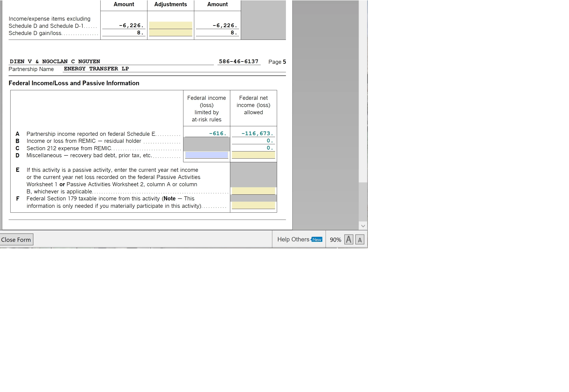Click the smaller A decrease text size icon
Screen dimensions: 569x392
[360, 240]
